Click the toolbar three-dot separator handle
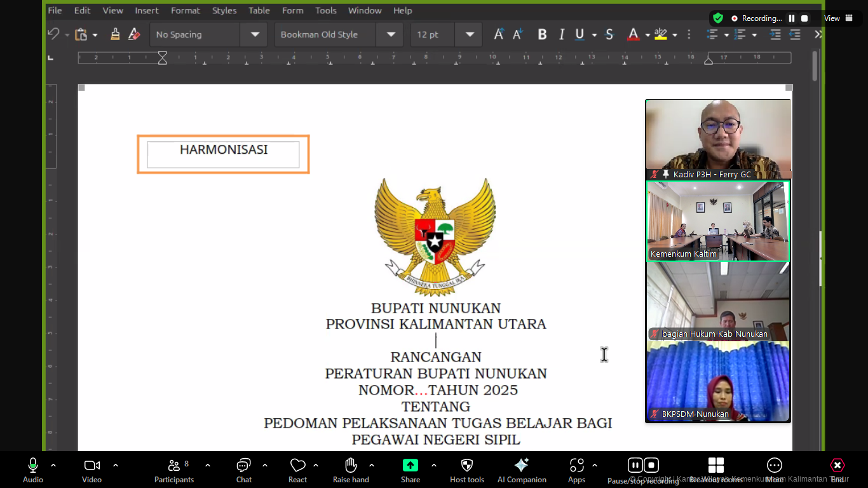 689,34
